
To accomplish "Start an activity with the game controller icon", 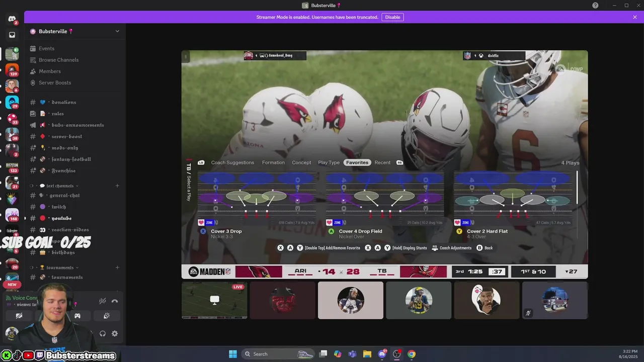I will [77, 316].
